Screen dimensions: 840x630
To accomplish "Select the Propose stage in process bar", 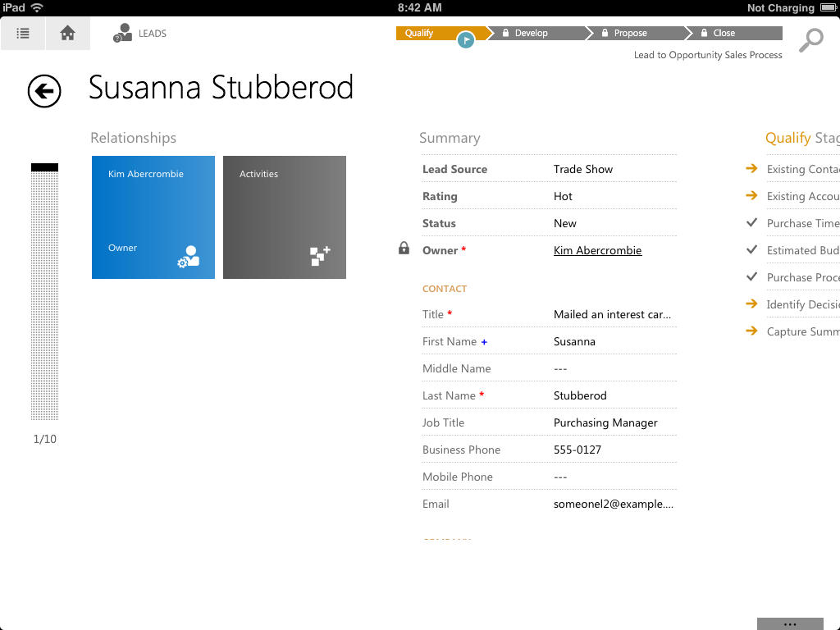I will (x=635, y=34).
